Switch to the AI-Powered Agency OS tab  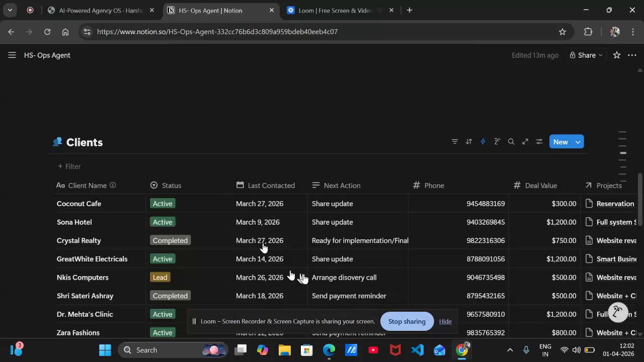point(101,10)
